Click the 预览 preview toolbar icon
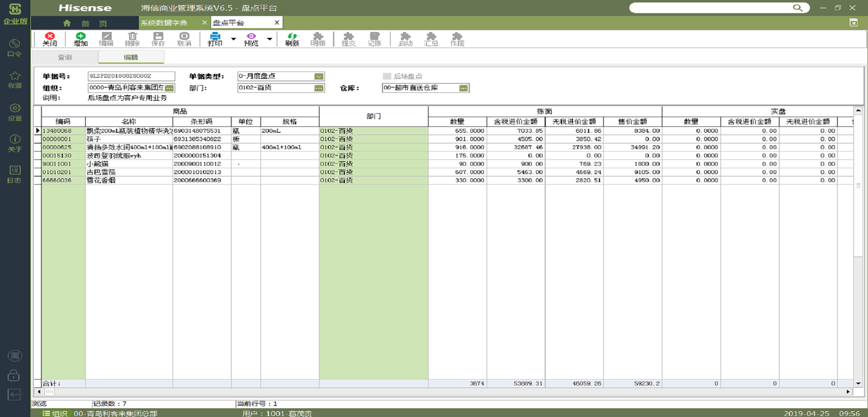 click(251, 39)
